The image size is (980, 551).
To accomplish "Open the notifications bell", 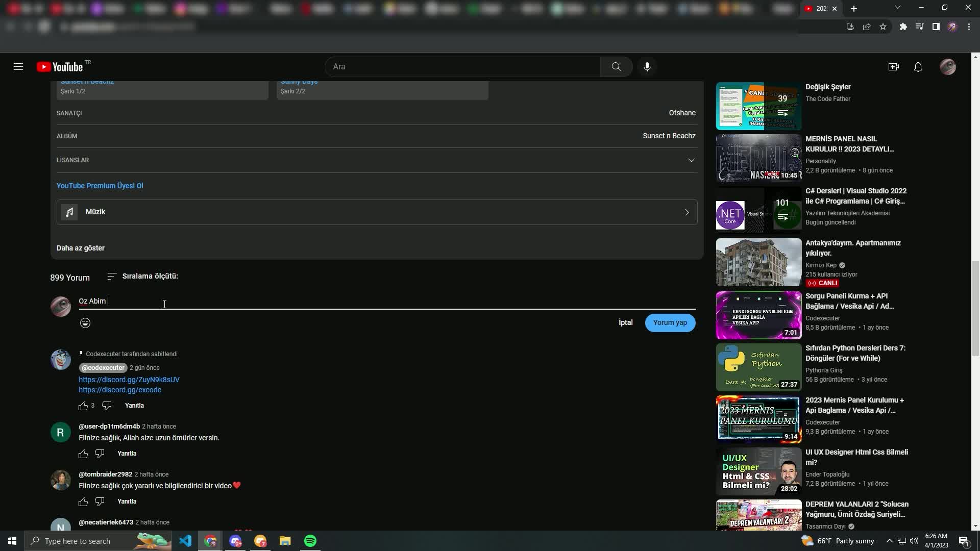I will (918, 67).
